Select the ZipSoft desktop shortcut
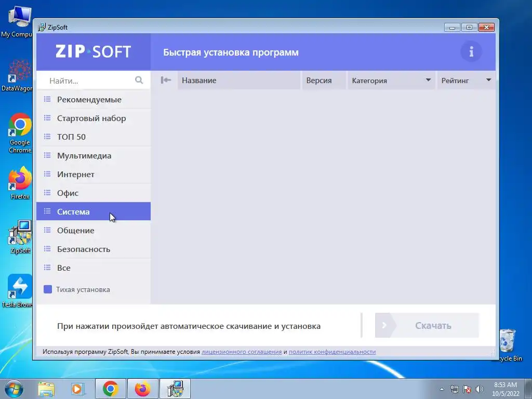532x399 pixels. click(x=20, y=236)
